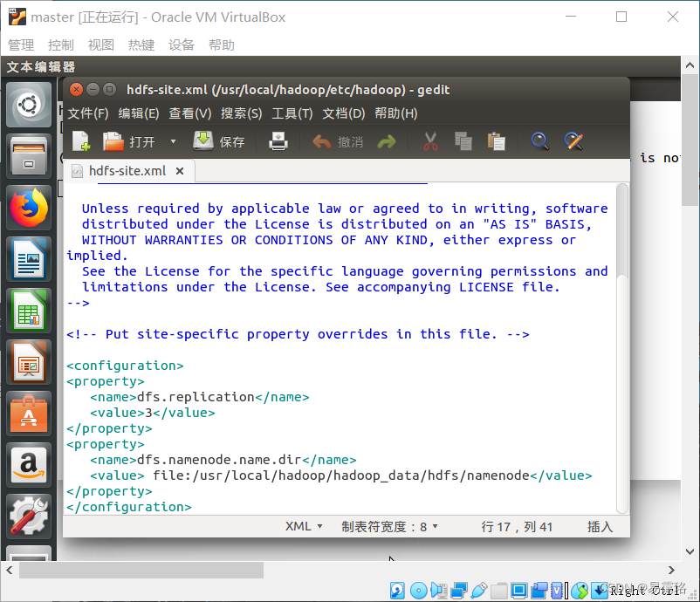Click the Save icon in gedit toolbar

[x=203, y=141]
